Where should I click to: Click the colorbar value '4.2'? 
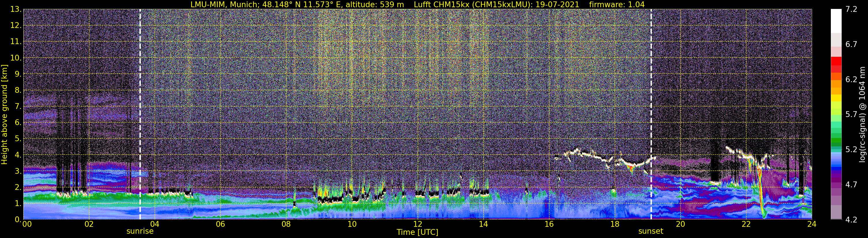[851, 220]
